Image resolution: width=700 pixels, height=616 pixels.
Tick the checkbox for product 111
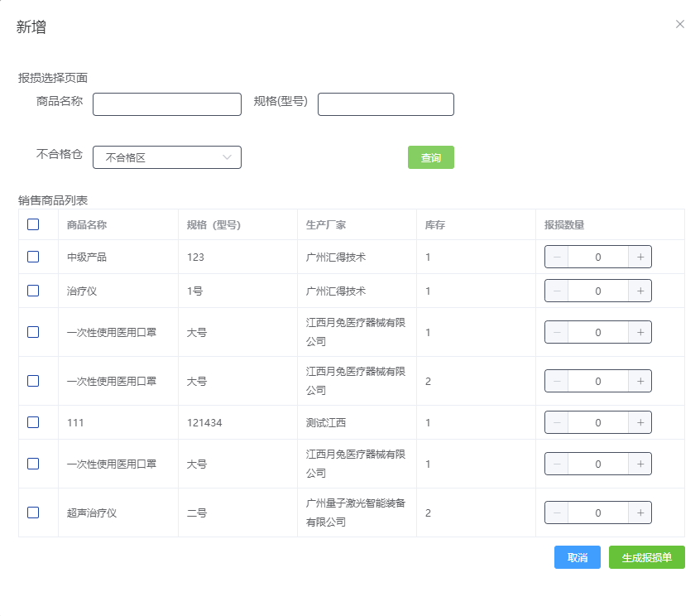coord(33,423)
